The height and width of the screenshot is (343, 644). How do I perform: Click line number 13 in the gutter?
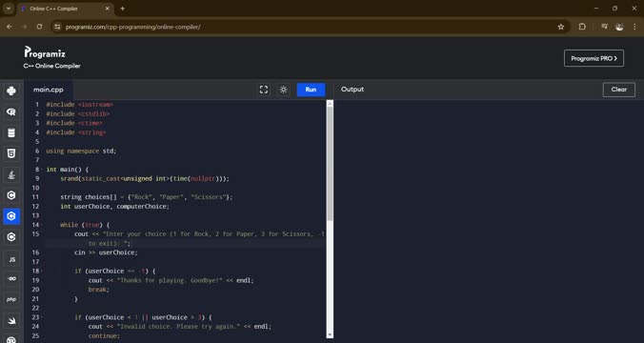[x=36, y=215]
